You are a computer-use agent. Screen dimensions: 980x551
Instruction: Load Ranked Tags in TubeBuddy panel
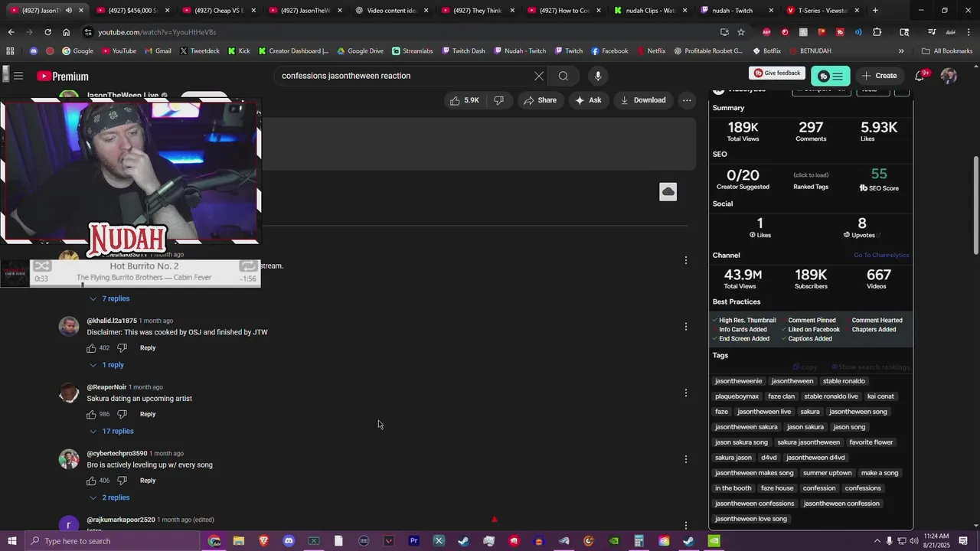[x=811, y=181]
